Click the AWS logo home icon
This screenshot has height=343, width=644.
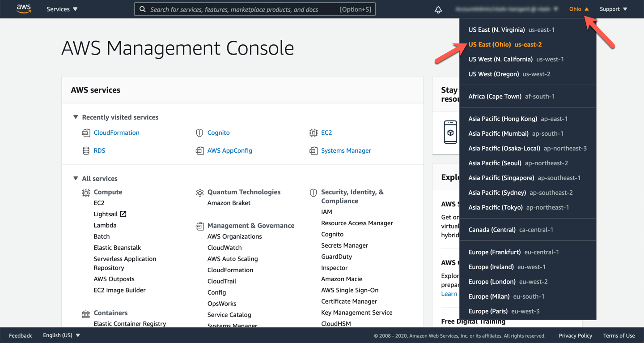tap(24, 9)
